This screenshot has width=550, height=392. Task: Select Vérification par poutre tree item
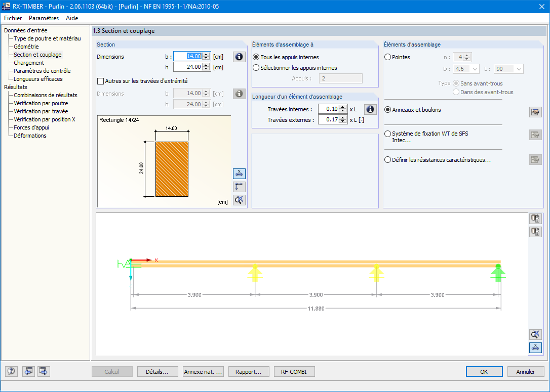coord(41,103)
